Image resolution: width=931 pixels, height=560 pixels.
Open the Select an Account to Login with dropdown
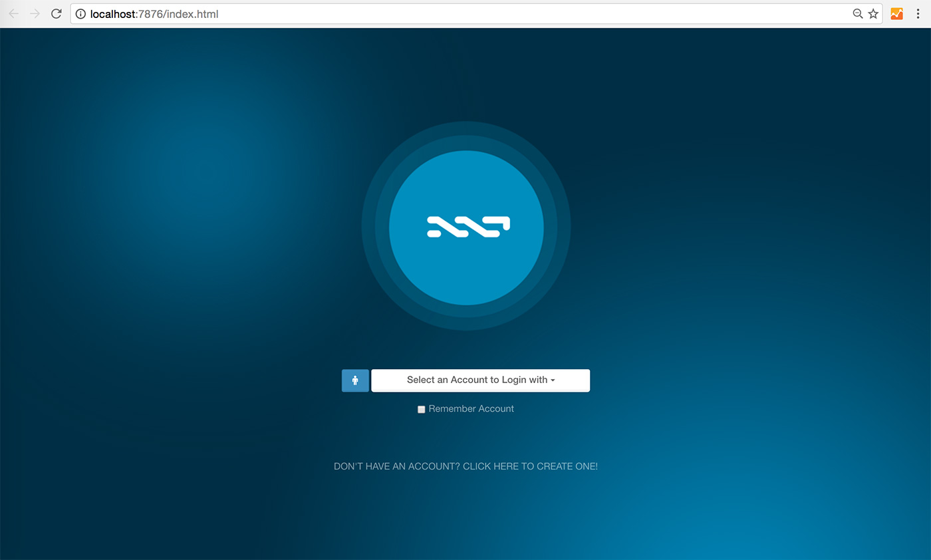[x=480, y=380]
